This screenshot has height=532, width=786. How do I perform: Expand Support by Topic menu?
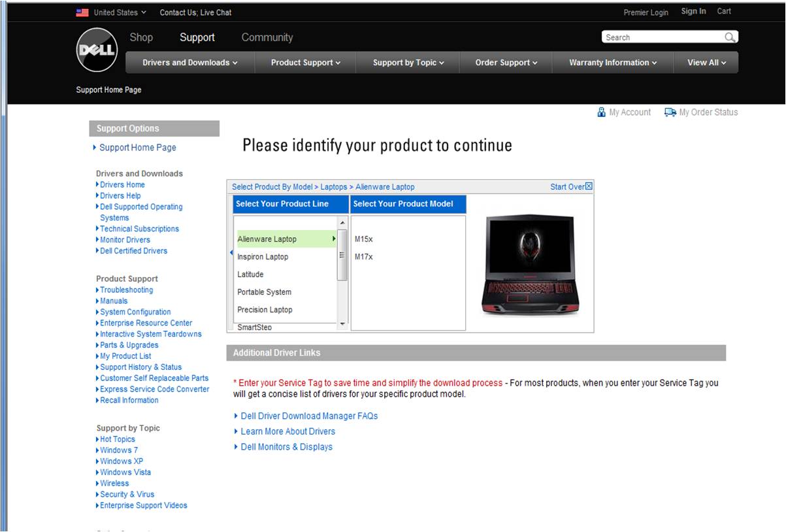click(408, 63)
